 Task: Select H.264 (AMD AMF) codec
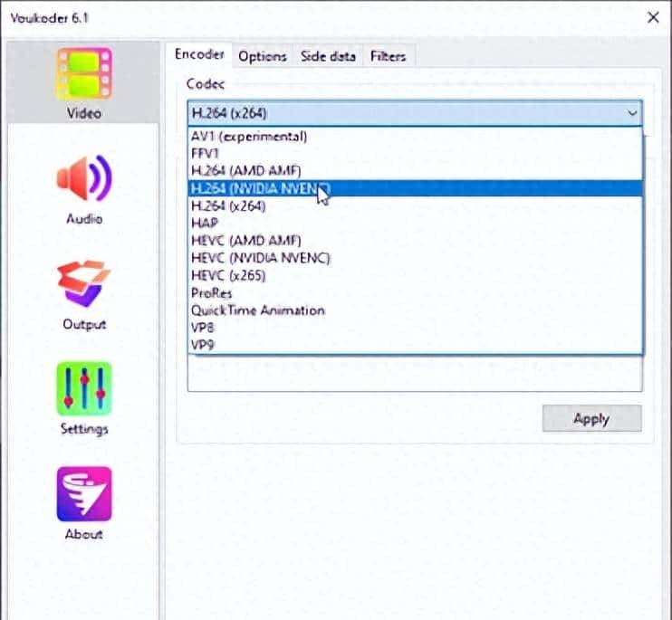tap(415, 171)
